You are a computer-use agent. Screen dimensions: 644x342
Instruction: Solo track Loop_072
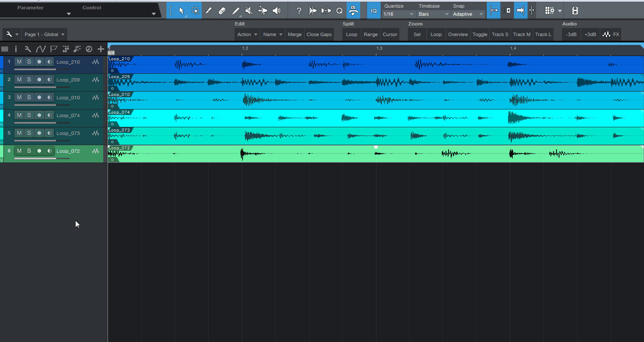pyautogui.click(x=29, y=151)
